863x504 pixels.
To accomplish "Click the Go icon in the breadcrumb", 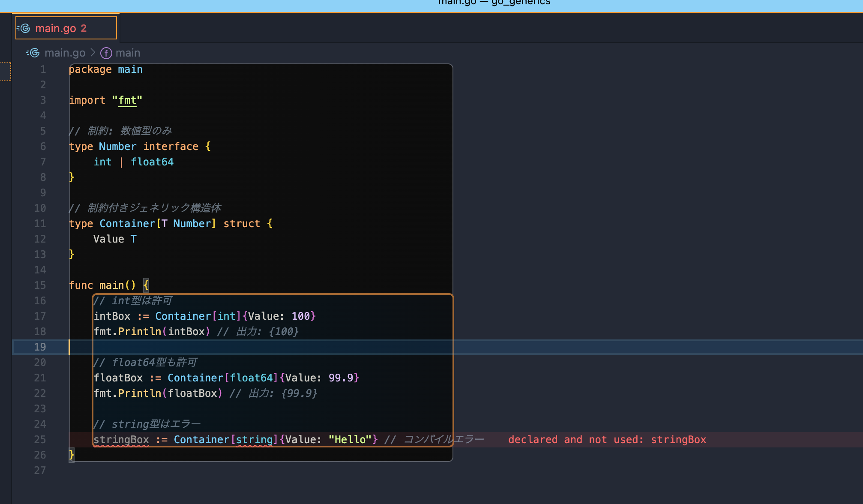I will 33,53.
